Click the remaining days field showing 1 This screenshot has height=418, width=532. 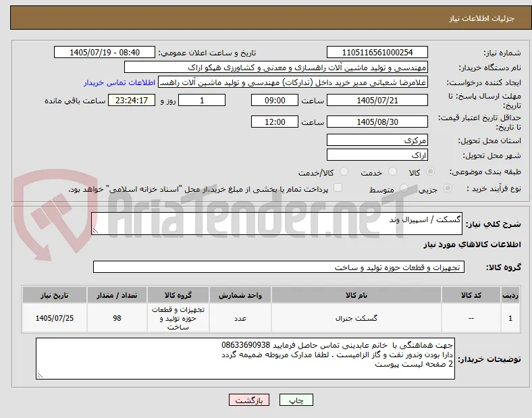(x=202, y=100)
